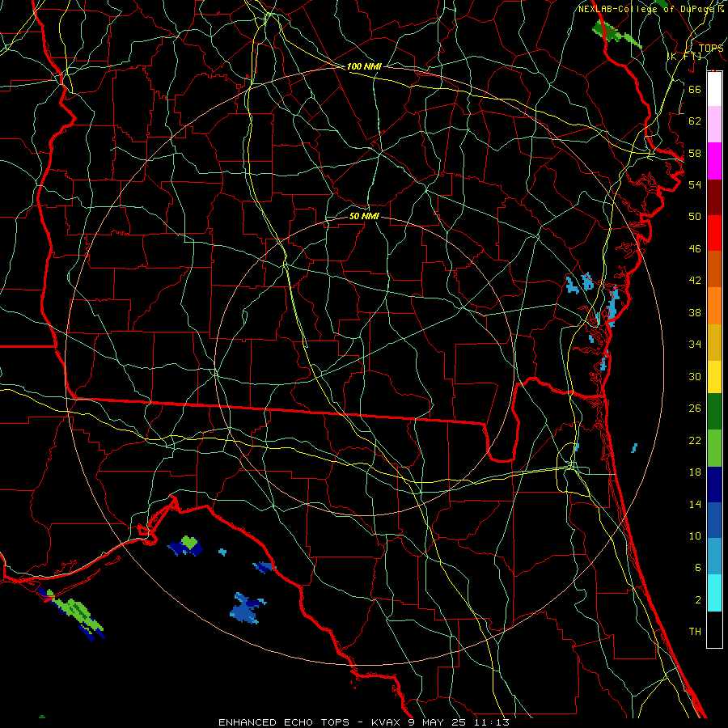Image resolution: width=728 pixels, height=728 pixels.
Task: Click the "11:13" timestamp
Action: [x=492, y=722]
